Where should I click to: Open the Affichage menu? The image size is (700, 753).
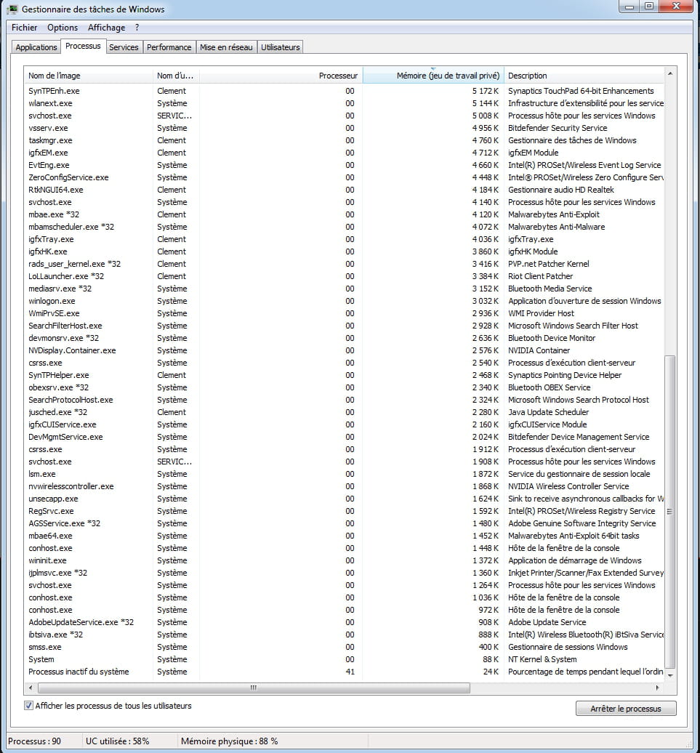pyautogui.click(x=107, y=28)
